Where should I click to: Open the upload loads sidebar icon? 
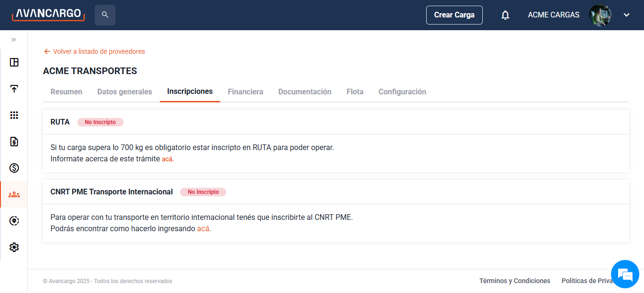pos(14,89)
